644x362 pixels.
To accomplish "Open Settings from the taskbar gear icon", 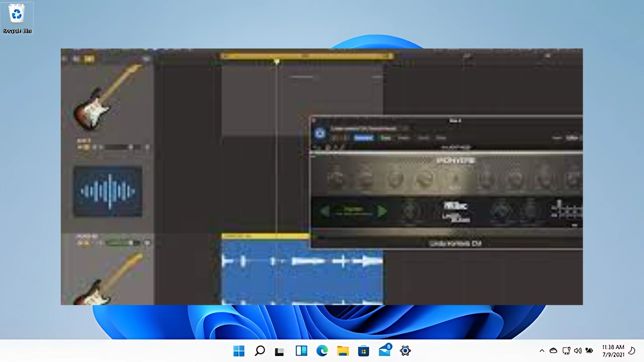I will point(406,351).
